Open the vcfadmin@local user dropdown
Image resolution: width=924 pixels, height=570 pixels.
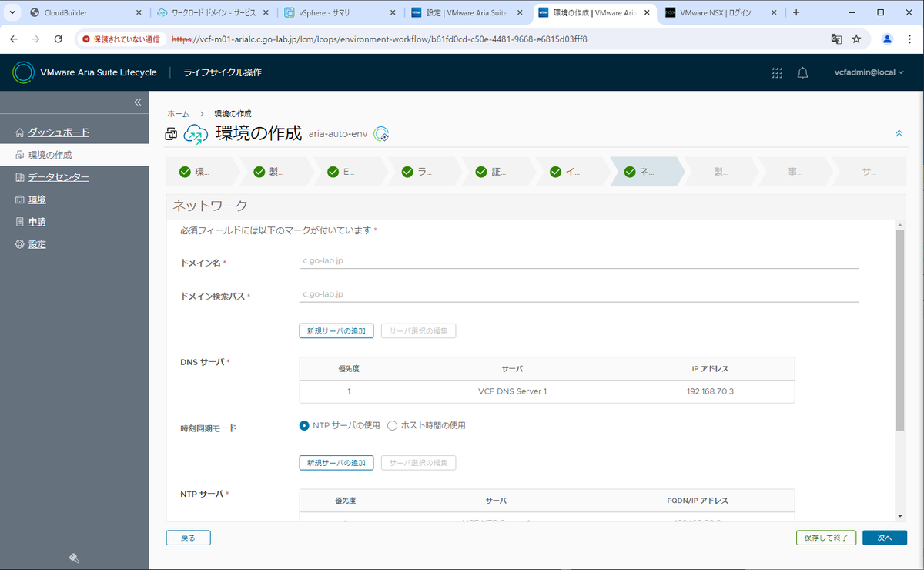pos(869,72)
